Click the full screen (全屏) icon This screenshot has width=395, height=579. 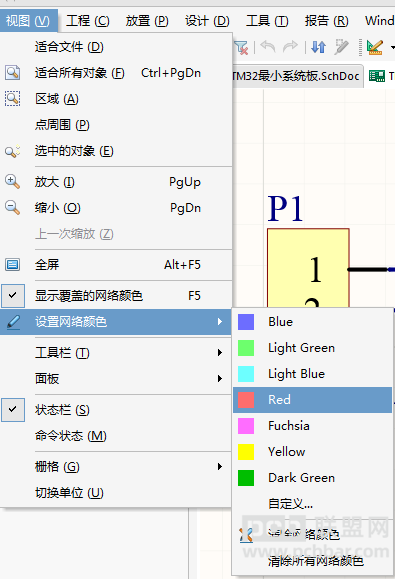(x=13, y=264)
